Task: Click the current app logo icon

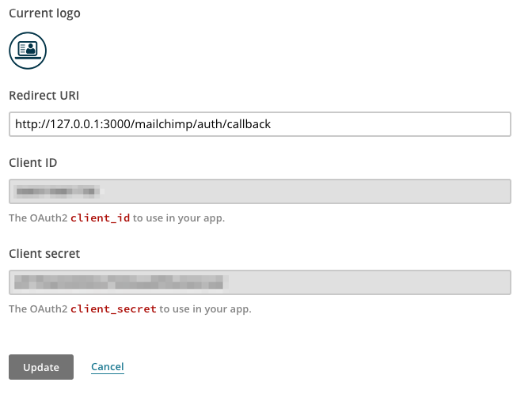Action: pos(28,51)
